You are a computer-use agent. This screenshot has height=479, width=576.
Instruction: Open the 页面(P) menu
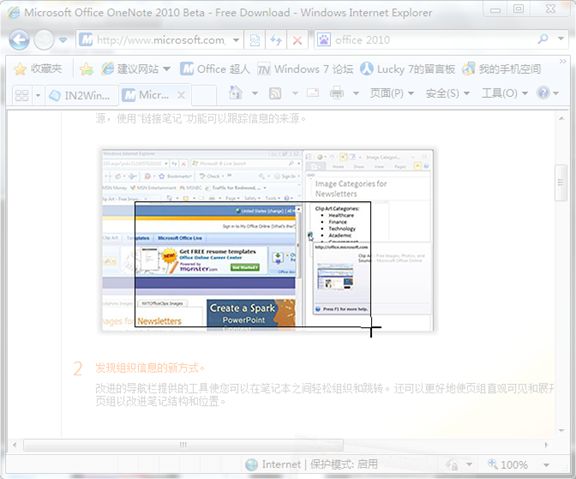coord(391,93)
